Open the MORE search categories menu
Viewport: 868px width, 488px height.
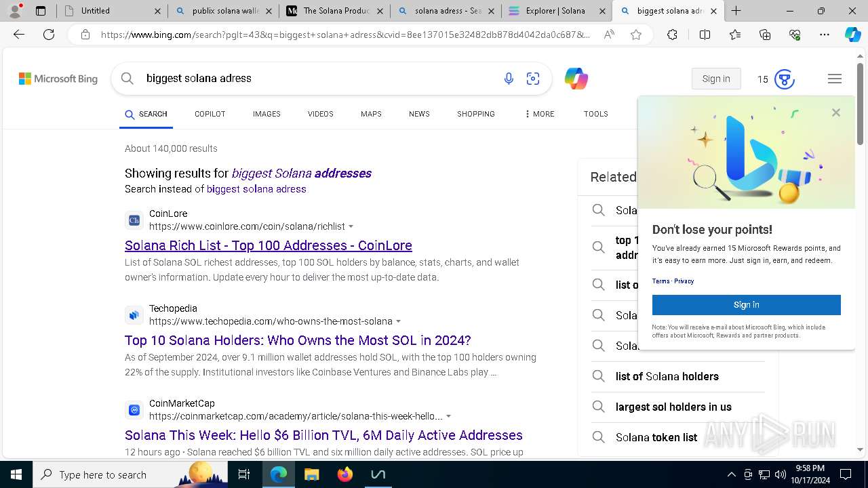(539, 114)
